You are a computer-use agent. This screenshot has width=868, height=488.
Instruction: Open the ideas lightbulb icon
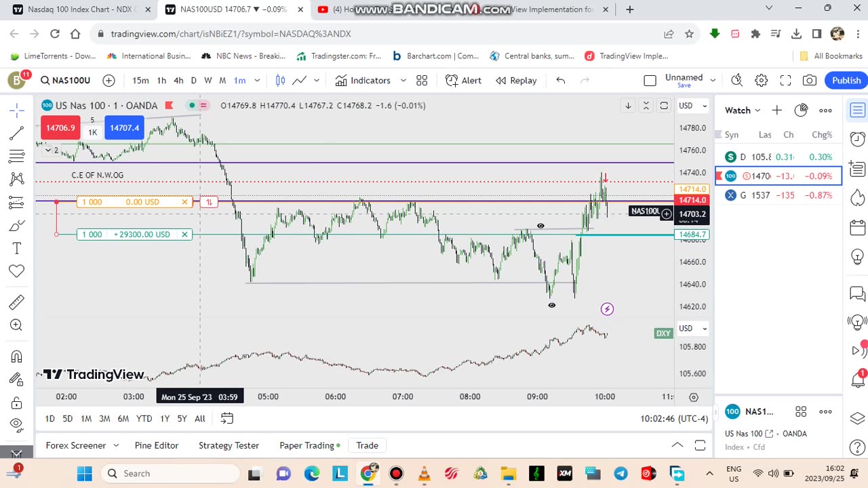857,257
